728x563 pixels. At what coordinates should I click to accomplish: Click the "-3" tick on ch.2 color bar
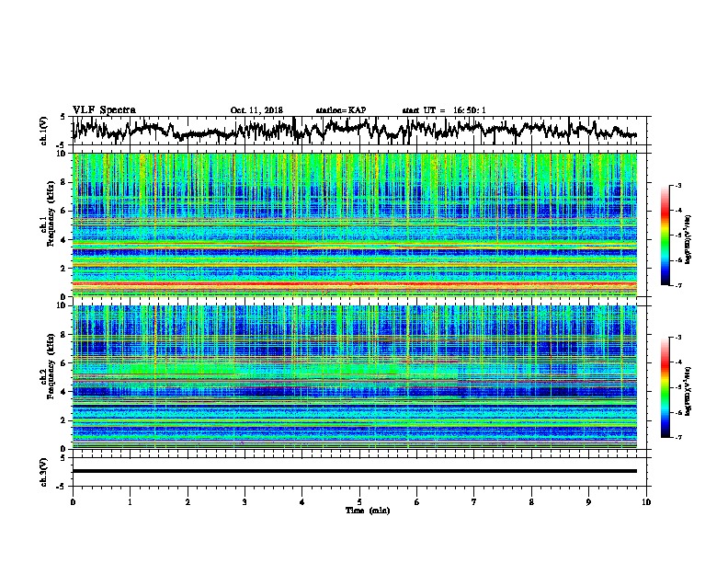(678, 338)
